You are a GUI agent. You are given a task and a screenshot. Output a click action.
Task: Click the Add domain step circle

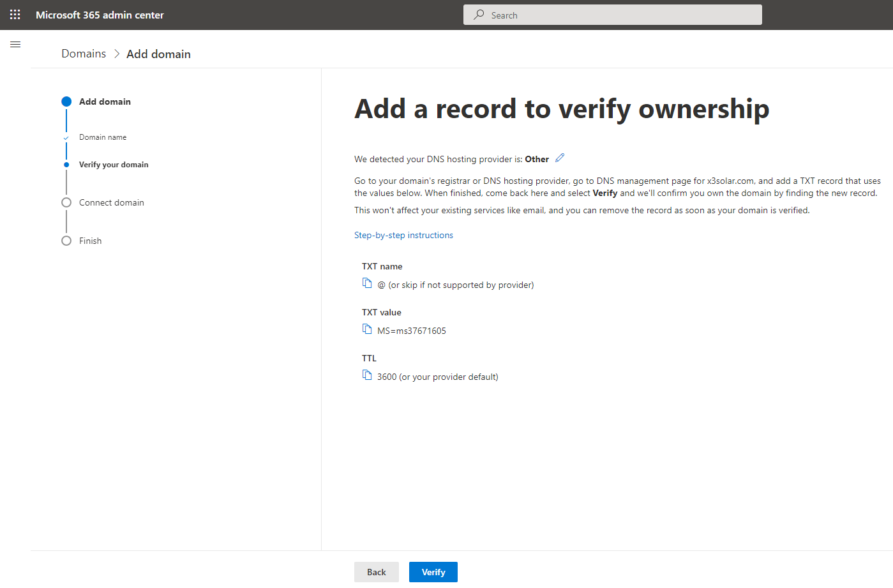coord(66,102)
